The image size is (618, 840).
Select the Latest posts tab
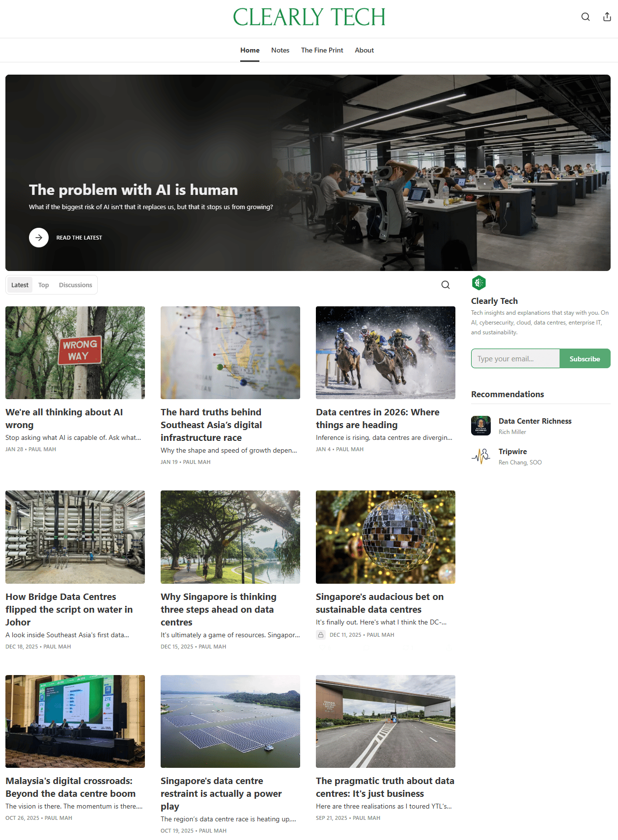pyautogui.click(x=20, y=285)
